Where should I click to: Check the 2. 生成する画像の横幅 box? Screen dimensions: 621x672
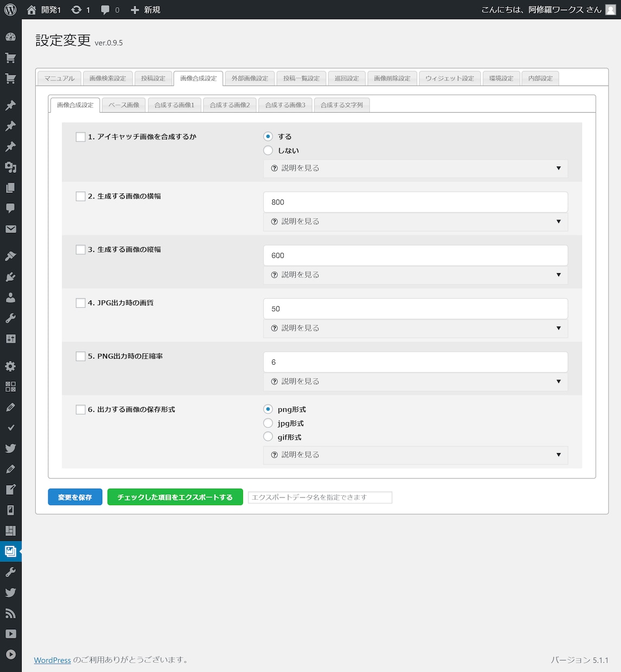pyautogui.click(x=80, y=196)
